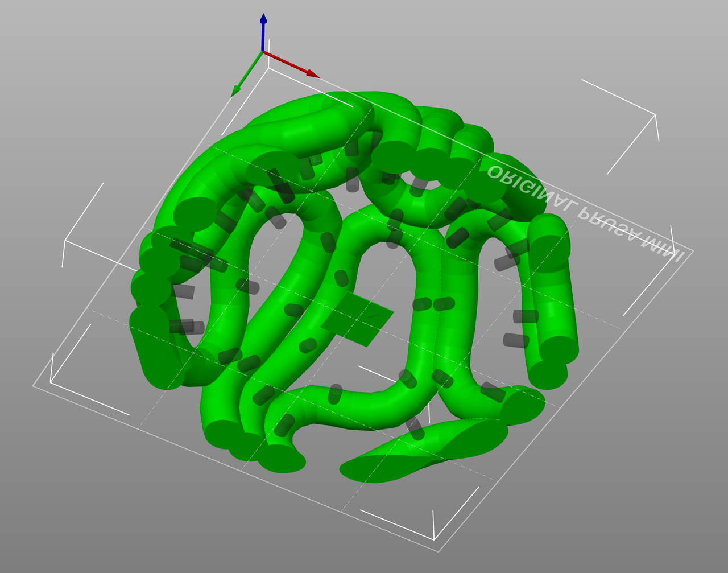Click the pair of adjacent gray cylinders mid-model
This screenshot has height=573, width=728.
(433, 304)
